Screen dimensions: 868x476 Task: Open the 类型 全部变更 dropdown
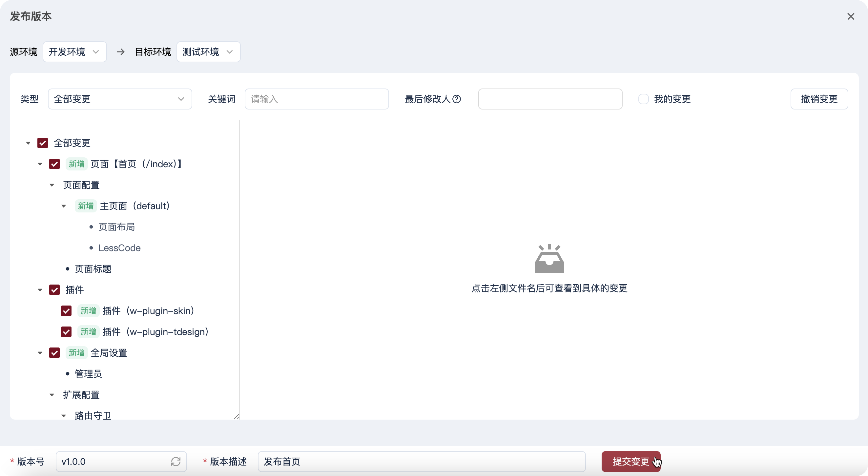[120, 99]
